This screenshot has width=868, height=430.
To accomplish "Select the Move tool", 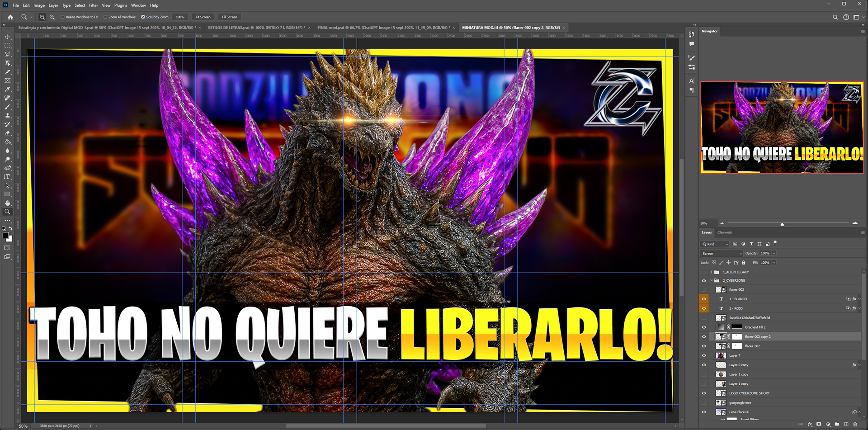I will coord(7,37).
